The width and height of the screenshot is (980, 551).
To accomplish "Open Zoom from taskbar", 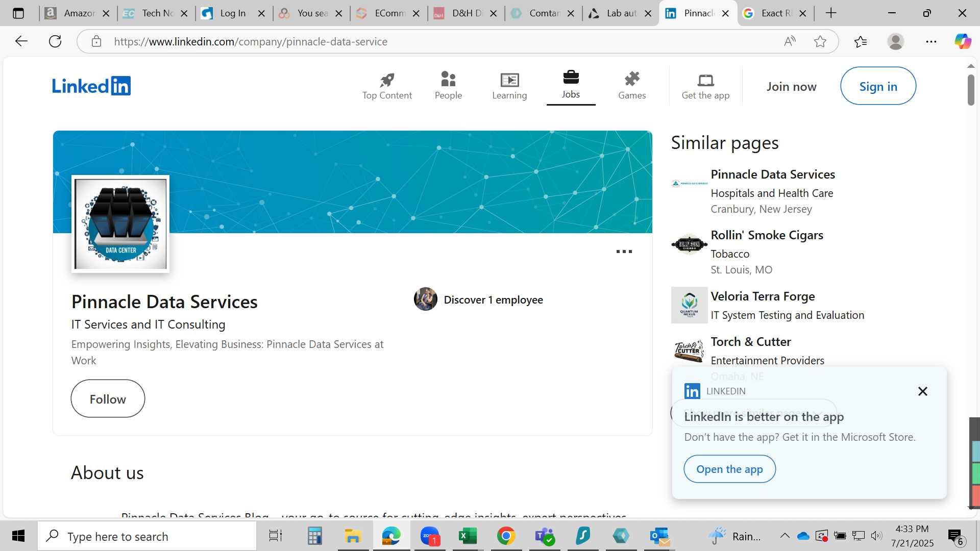I will [430, 536].
